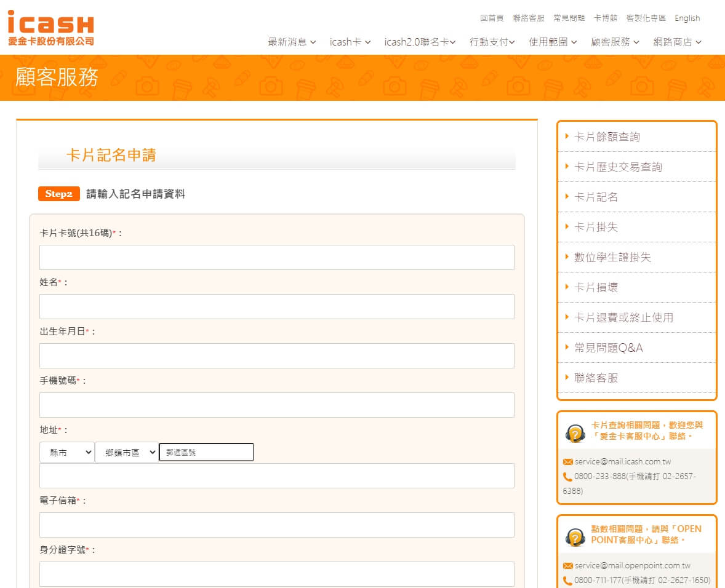Expand the 最新消息 navigation menu
Screen dimensions: 725x588
(x=292, y=42)
